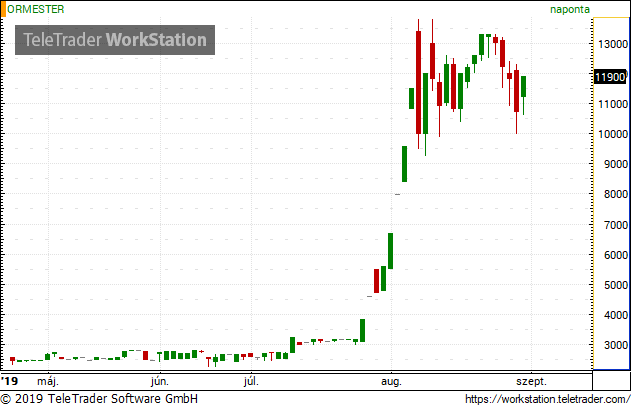Click the 'naponta' interval label
631x408 pixels.
(570, 10)
